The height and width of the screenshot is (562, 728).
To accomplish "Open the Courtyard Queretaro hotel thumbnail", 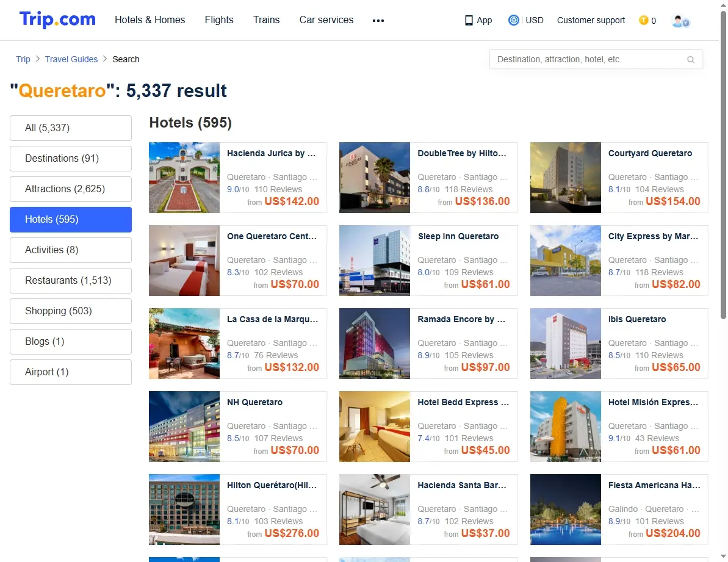I will 566,178.
